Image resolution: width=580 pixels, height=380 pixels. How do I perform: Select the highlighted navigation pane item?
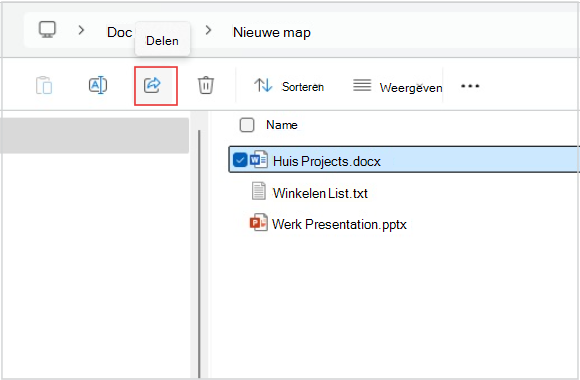(94, 135)
